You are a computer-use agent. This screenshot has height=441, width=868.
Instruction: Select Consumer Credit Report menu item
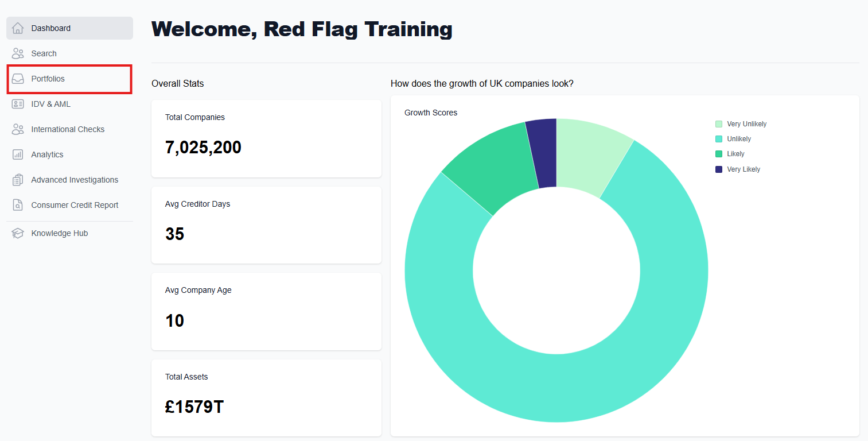pyautogui.click(x=69, y=205)
